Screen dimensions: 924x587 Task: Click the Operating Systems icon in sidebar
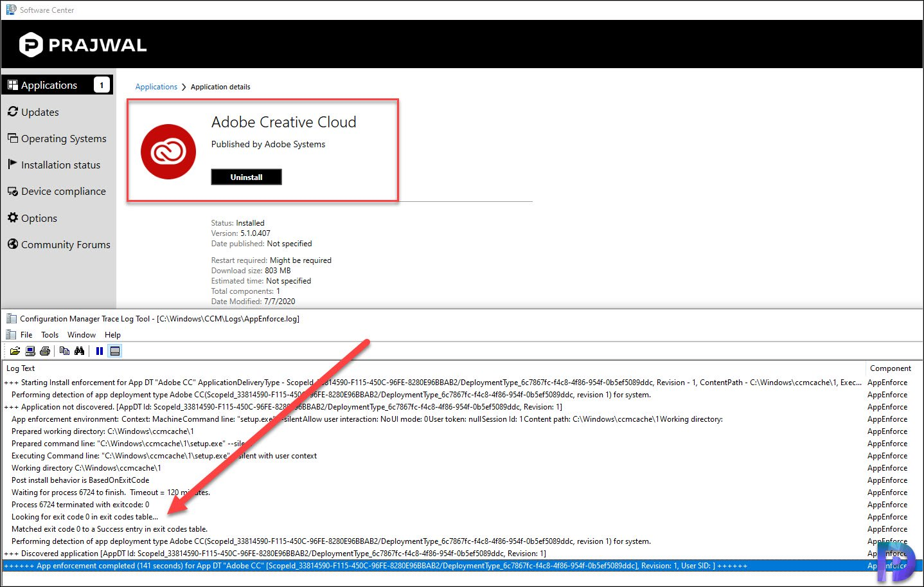(13, 138)
